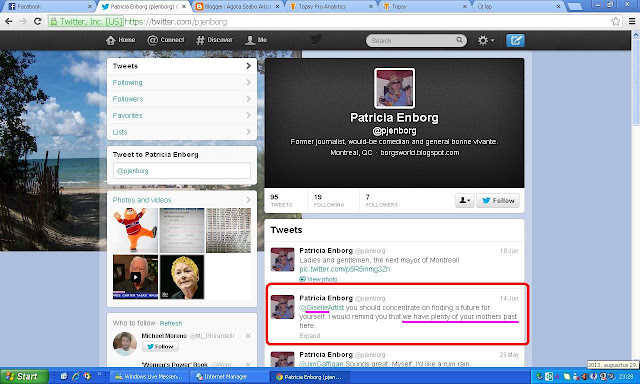Compose a new tweet with the blue button
The width and height of the screenshot is (640, 384).
click(515, 40)
